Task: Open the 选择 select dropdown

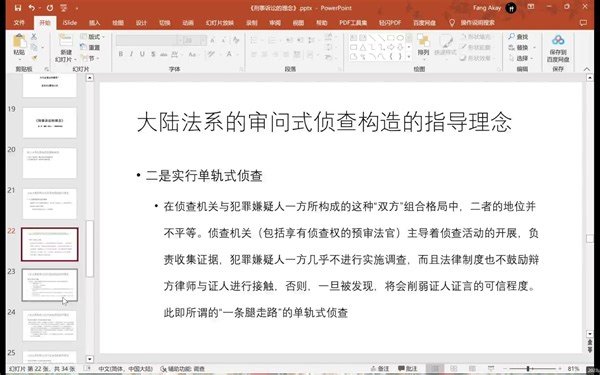Action: tap(521, 58)
